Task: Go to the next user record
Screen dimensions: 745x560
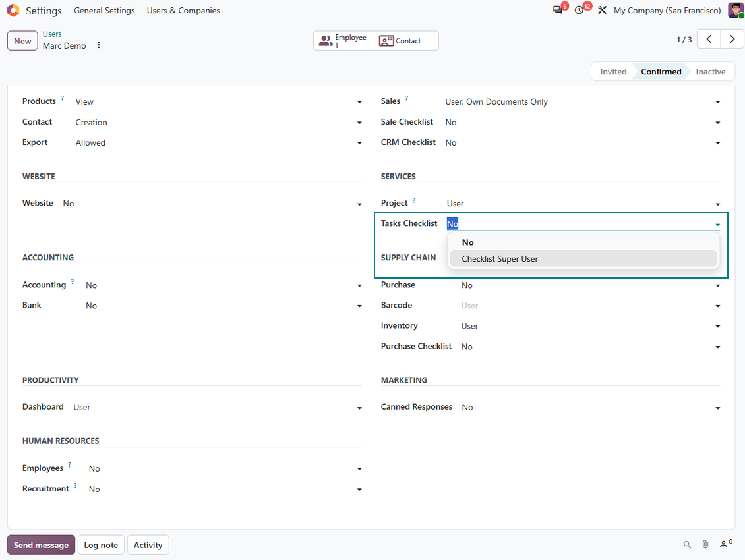Action: point(732,39)
